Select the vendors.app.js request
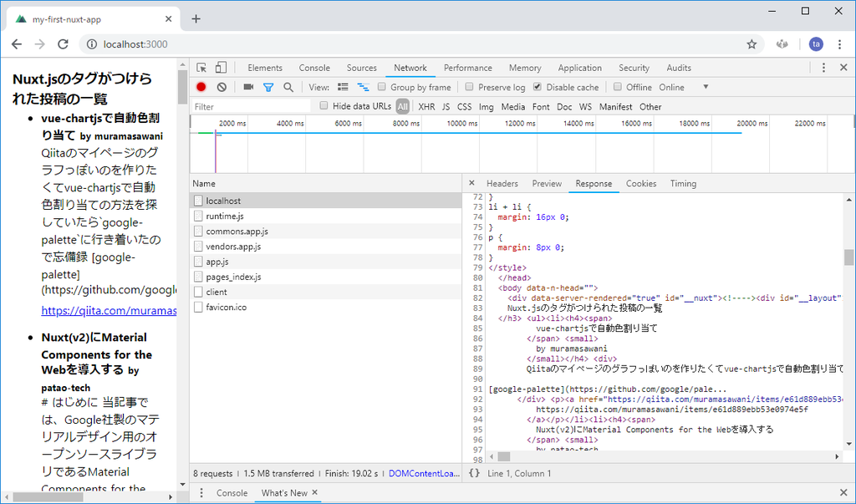The width and height of the screenshot is (856, 504). click(326, 247)
